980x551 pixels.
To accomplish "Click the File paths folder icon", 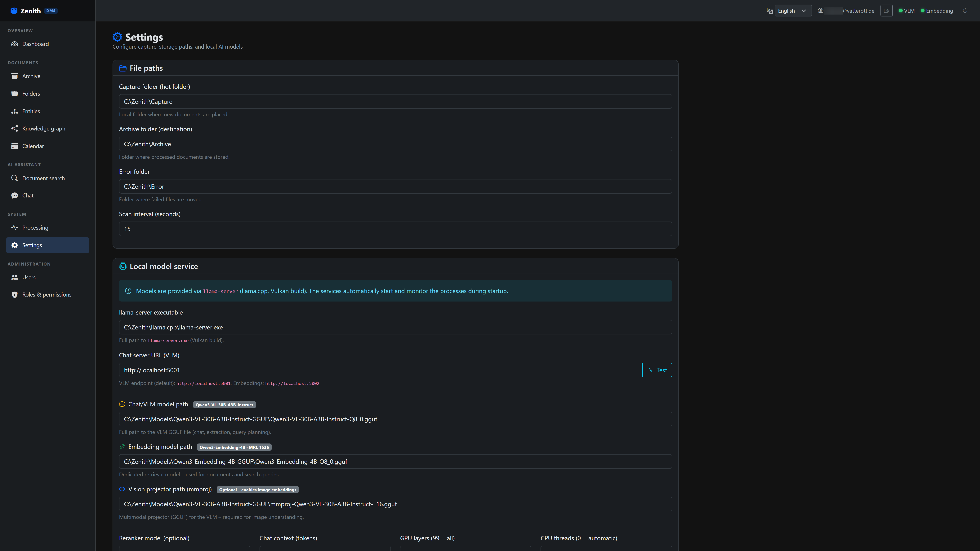I will tap(122, 68).
